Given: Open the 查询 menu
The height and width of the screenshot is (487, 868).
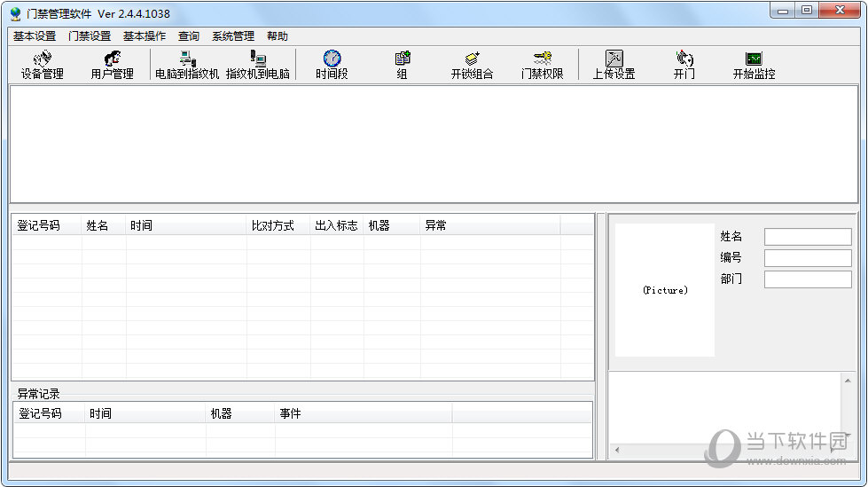Looking at the screenshot, I should click(188, 36).
